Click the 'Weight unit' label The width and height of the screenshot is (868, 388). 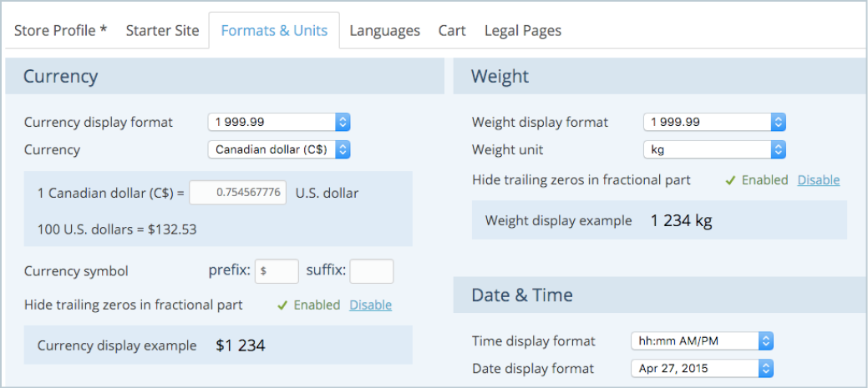click(508, 150)
